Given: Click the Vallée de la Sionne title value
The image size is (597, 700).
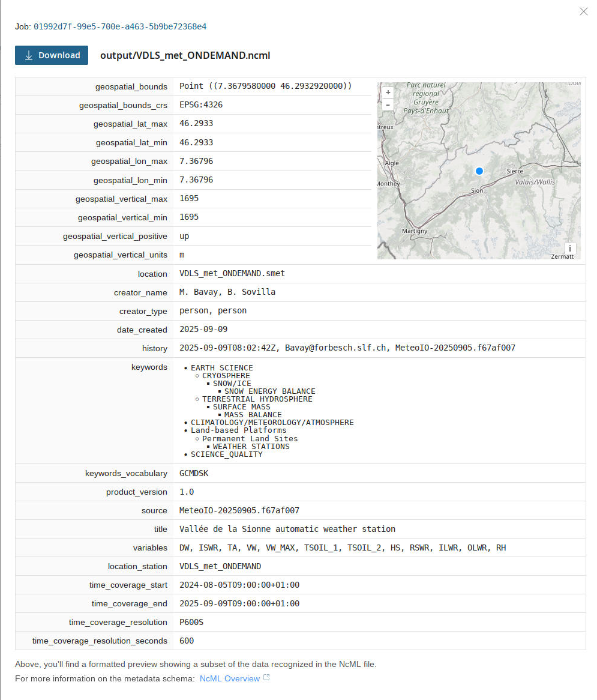Looking at the screenshot, I should tap(287, 529).
